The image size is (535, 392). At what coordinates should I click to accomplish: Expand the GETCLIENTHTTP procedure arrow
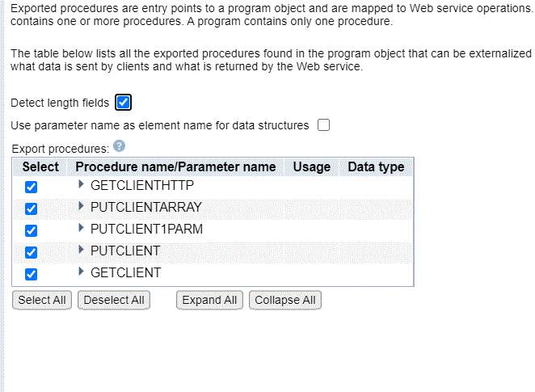pyautogui.click(x=81, y=184)
